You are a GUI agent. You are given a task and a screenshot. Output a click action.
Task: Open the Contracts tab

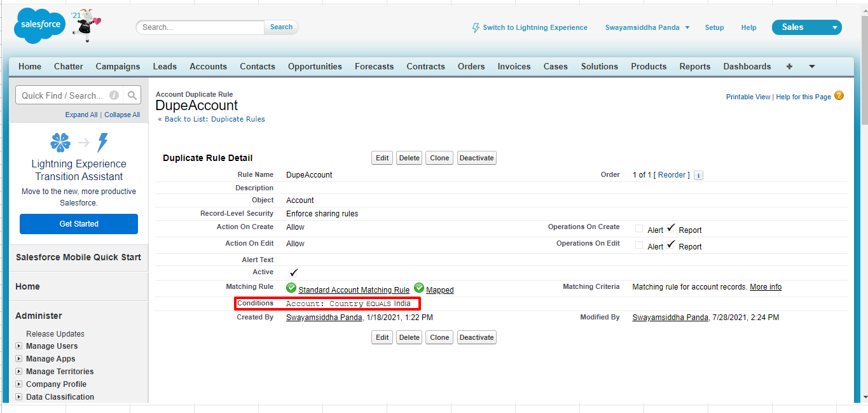point(425,66)
